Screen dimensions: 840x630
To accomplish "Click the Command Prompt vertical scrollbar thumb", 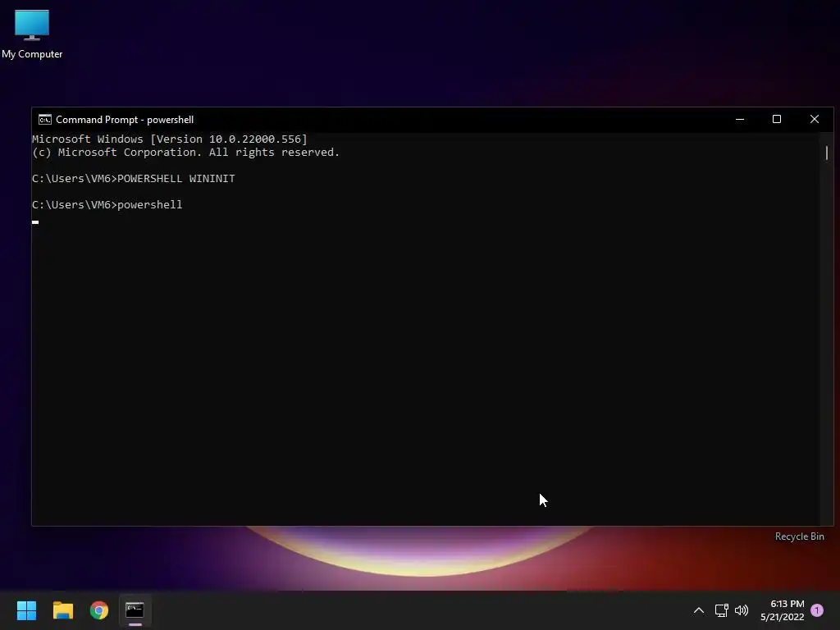I will pyautogui.click(x=827, y=153).
